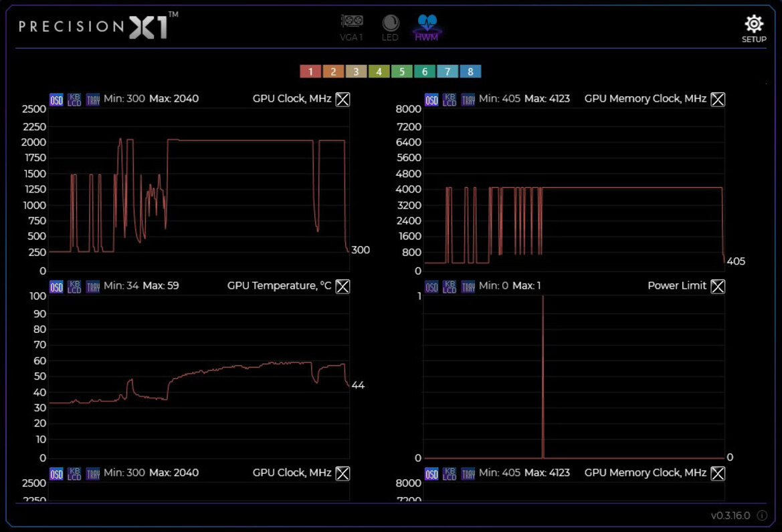This screenshot has height=532, width=782.
Task: Toggle KB LCD for the top GPU Clock graph
Action: (74, 100)
